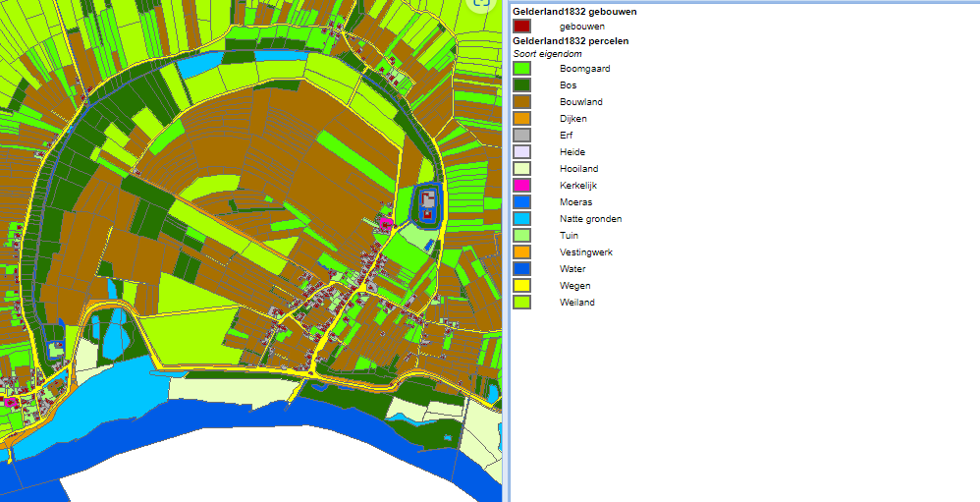Click the 'gebouwen' legend label
The height and width of the screenshot is (502, 980).
click(582, 27)
